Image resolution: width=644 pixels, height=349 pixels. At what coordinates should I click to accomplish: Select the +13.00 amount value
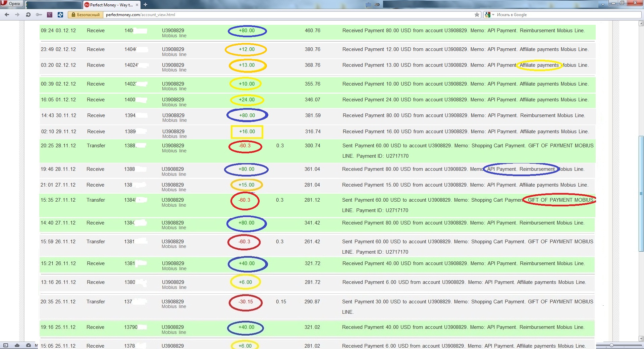[247, 65]
